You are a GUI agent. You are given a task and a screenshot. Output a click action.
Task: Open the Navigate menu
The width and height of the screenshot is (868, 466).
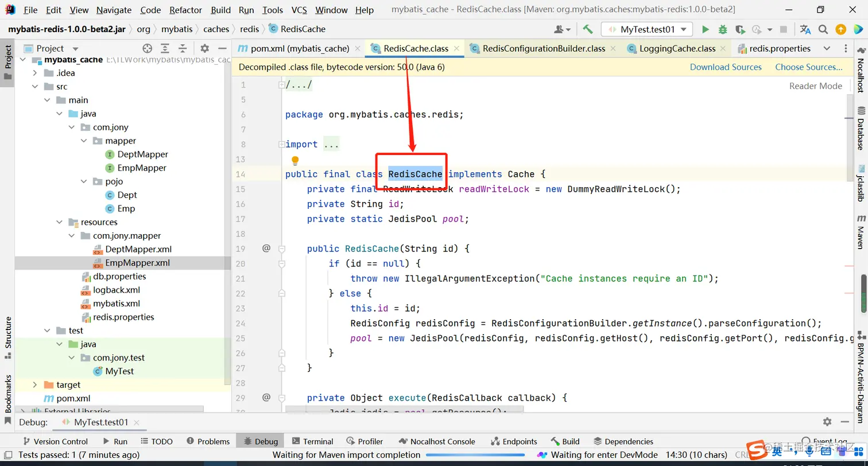pyautogui.click(x=114, y=10)
